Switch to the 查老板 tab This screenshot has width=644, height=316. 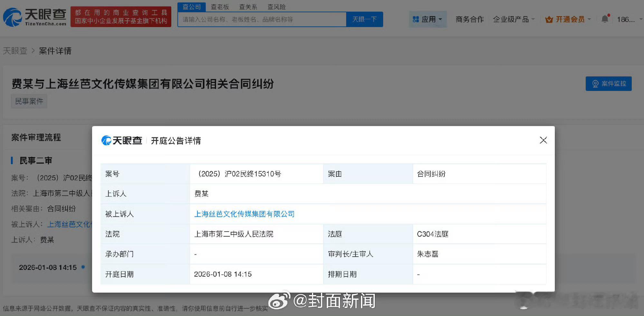[220, 7]
